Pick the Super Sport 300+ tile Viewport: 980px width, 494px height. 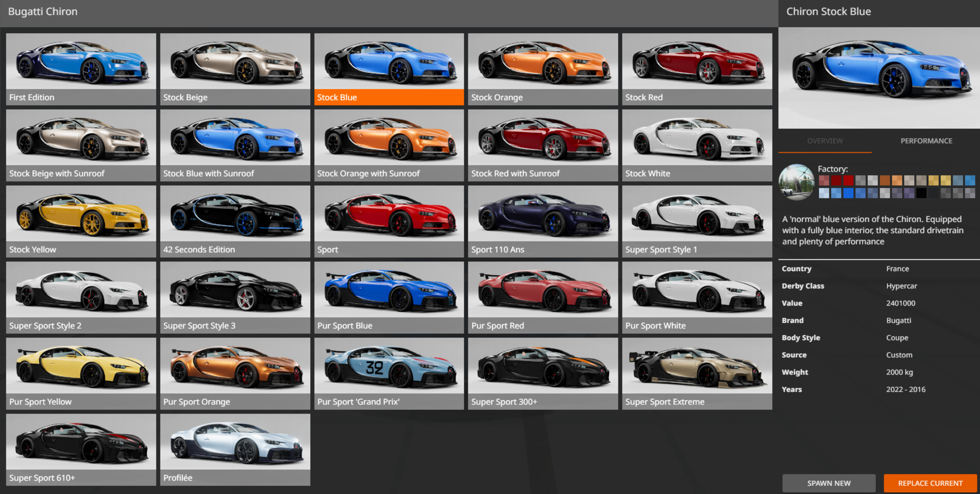pos(543,373)
